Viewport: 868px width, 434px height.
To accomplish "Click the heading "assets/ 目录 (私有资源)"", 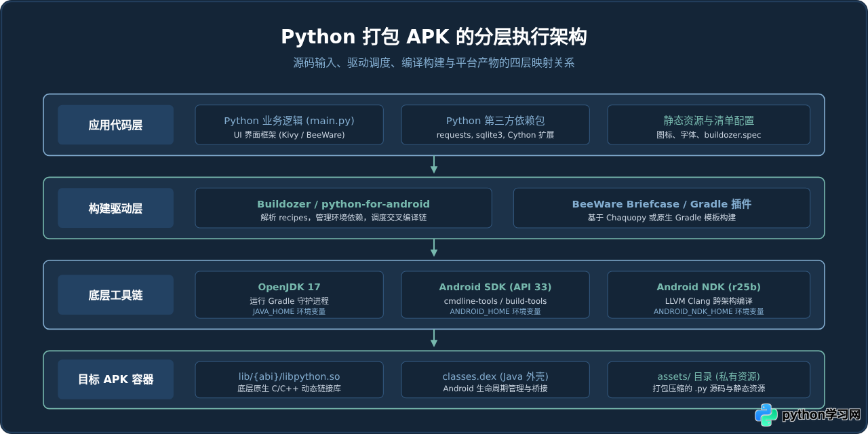I will [709, 376].
